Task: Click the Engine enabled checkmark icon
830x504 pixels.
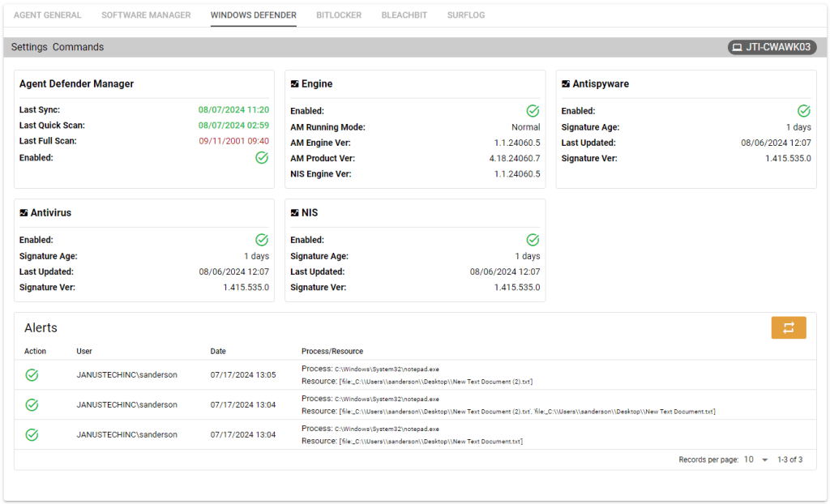Action: tap(533, 111)
